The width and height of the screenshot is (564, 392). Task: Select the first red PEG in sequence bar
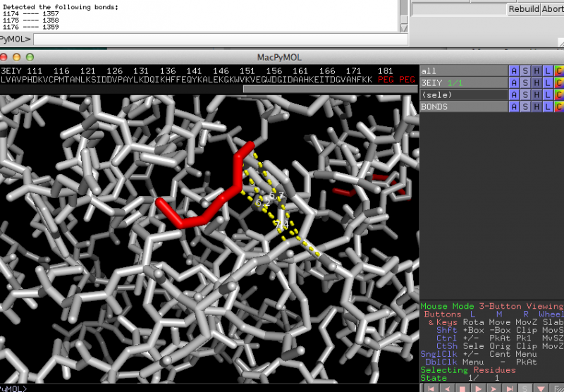click(x=386, y=80)
